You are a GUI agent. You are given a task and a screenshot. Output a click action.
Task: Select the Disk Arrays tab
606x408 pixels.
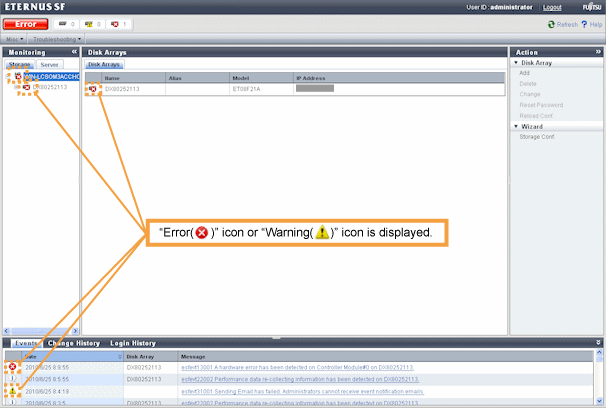[x=104, y=65]
